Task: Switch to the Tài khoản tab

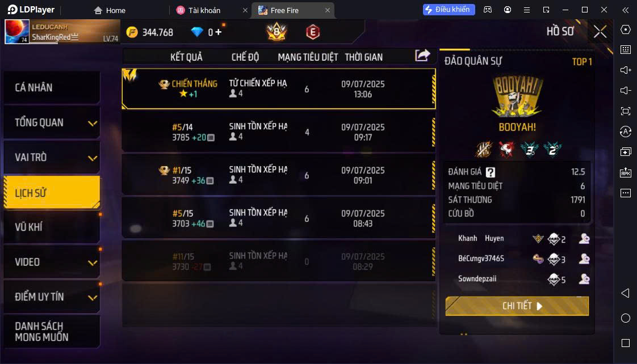Action: [x=204, y=10]
